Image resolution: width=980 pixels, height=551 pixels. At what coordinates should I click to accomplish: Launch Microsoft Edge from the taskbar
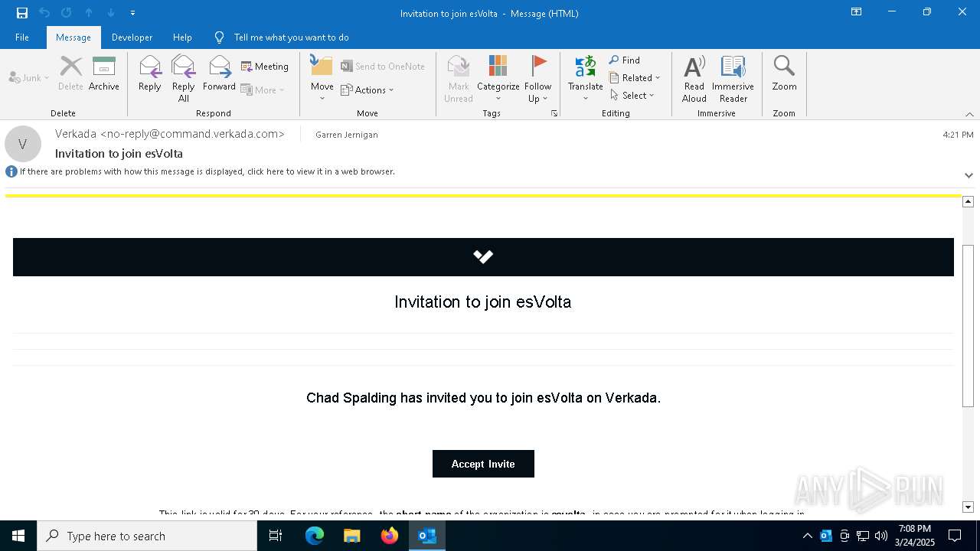point(315,536)
